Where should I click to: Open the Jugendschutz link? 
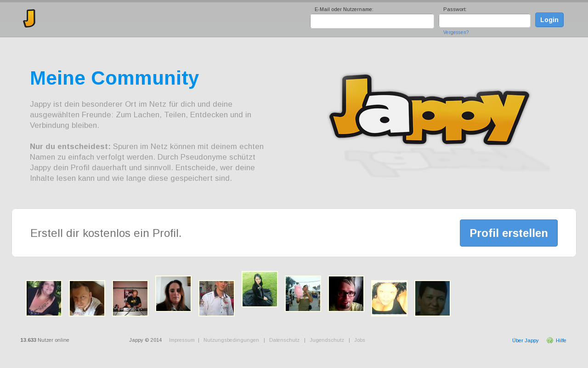(327, 340)
